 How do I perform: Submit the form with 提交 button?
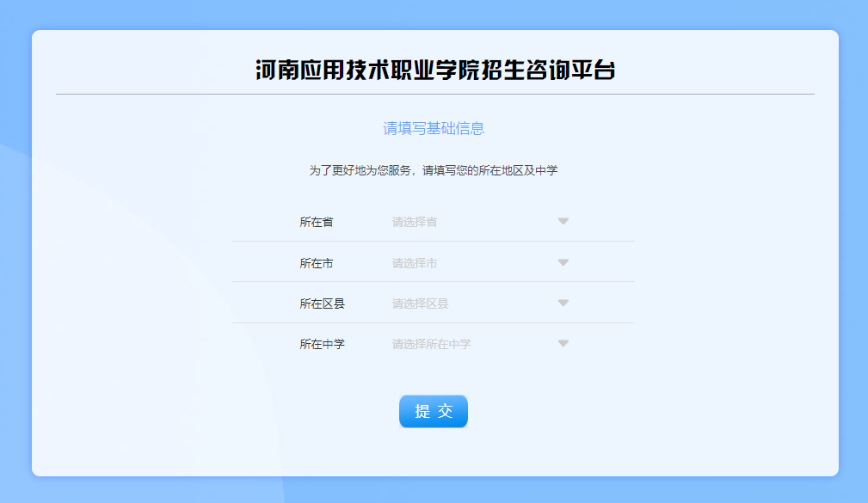pyautogui.click(x=434, y=411)
